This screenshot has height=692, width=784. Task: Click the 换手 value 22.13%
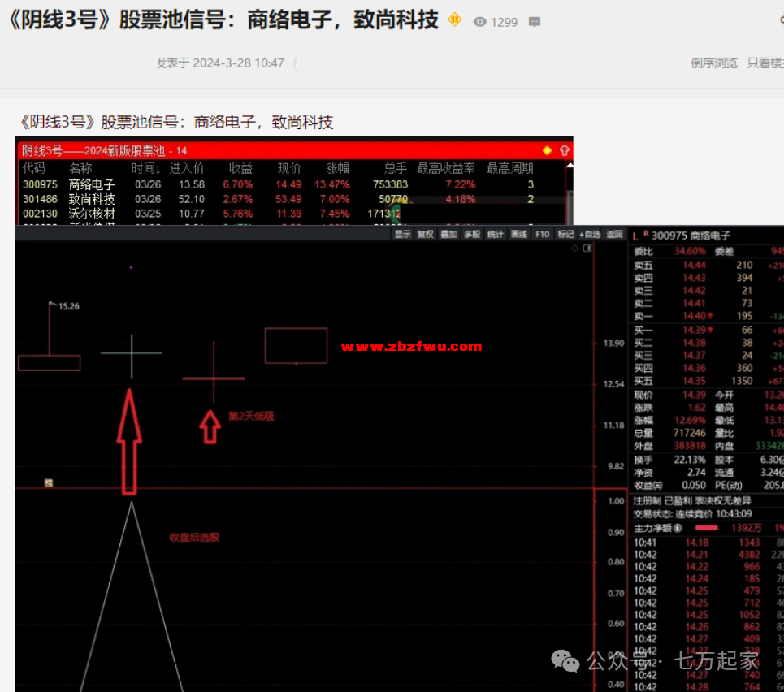[x=690, y=460]
